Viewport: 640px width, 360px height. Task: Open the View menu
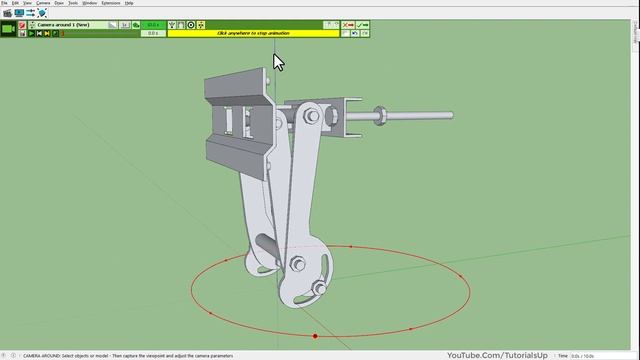coord(27,3)
